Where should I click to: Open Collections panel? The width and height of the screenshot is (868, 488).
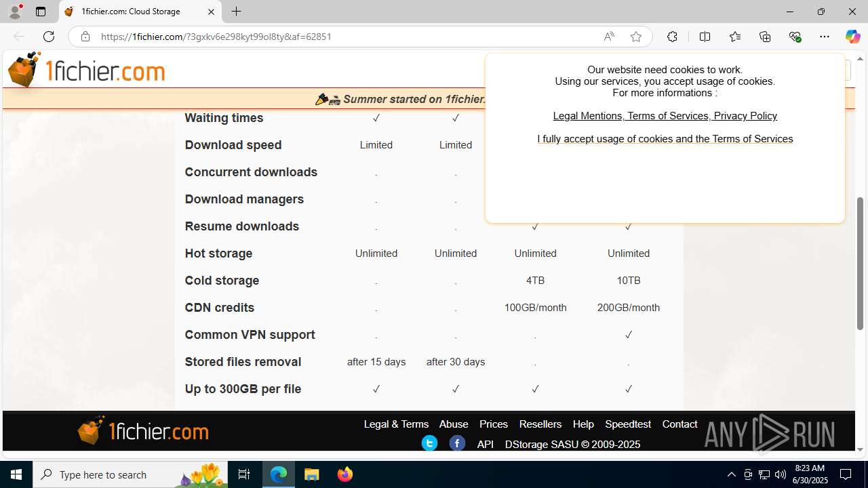pyautogui.click(x=765, y=37)
